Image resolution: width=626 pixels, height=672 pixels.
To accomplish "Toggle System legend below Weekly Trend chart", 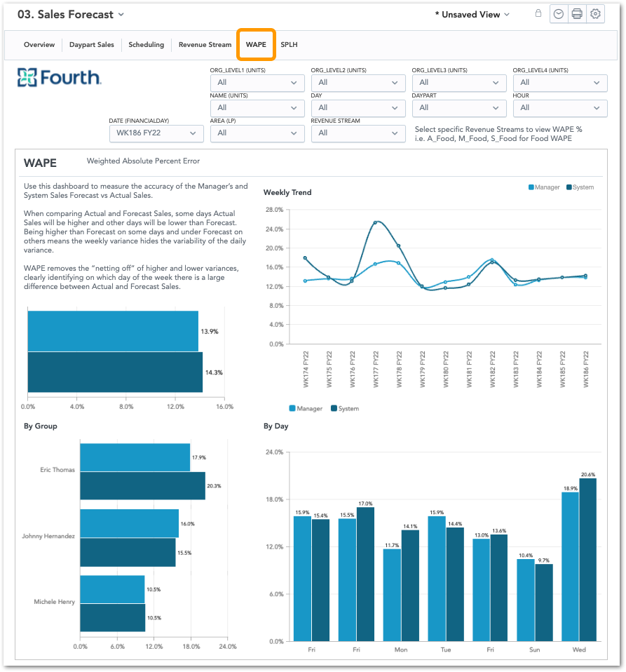I will 344,408.
